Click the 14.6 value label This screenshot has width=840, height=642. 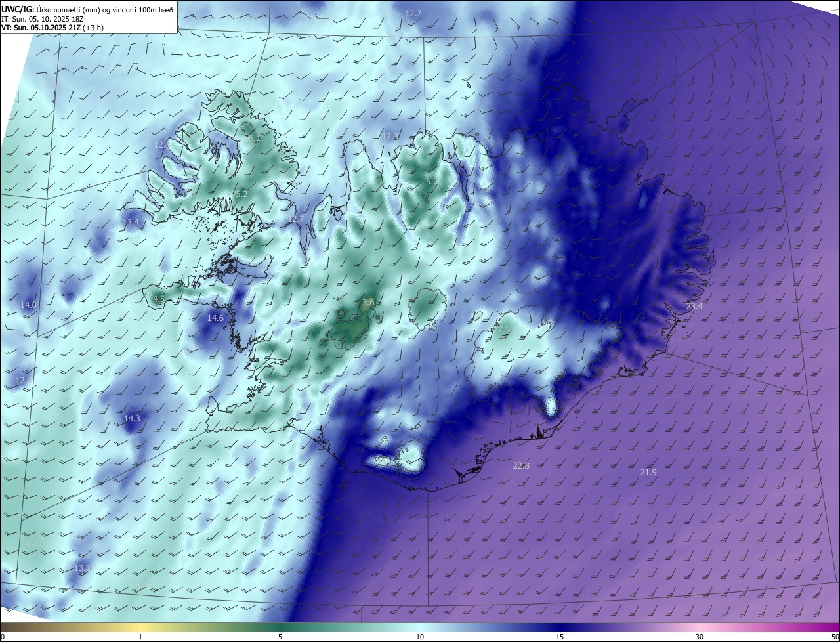click(x=215, y=318)
